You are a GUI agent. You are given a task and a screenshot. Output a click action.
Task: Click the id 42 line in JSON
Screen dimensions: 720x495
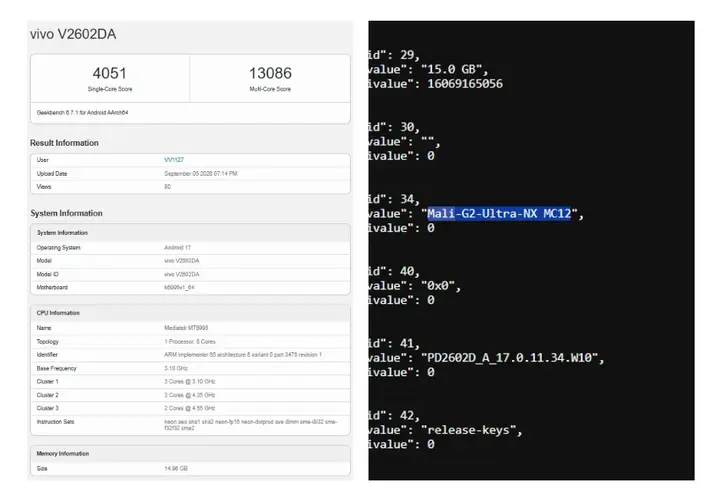[394, 416]
